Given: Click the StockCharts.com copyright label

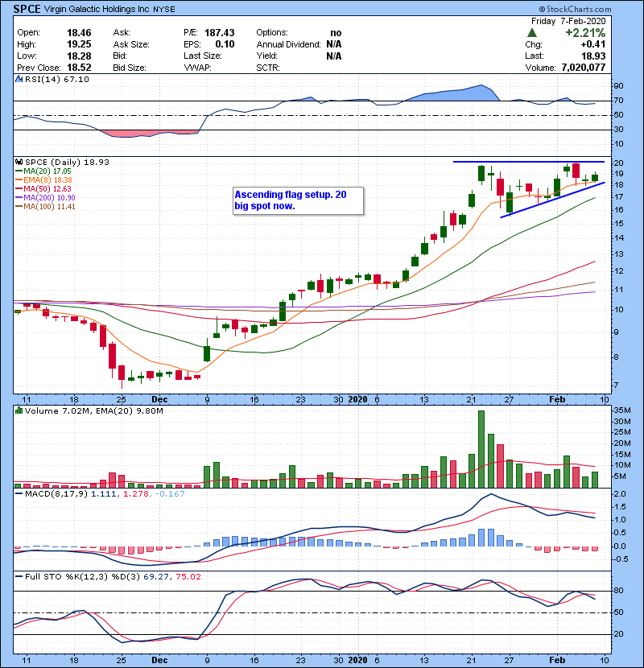Looking at the screenshot, I should pos(575,9).
